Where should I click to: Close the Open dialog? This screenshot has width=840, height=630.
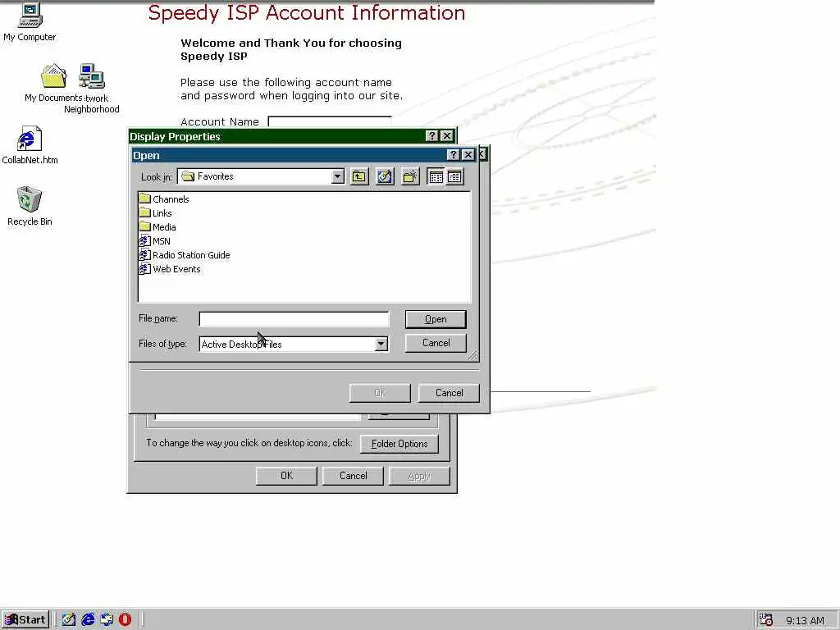tap(468, 155)
